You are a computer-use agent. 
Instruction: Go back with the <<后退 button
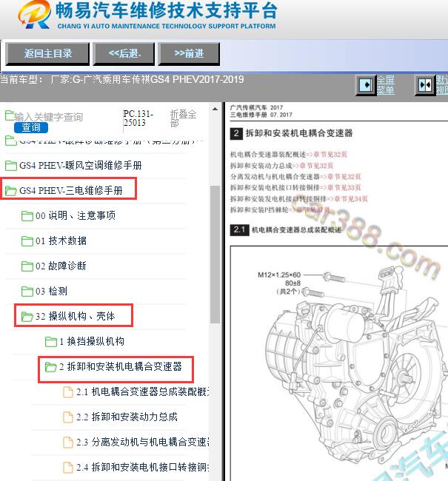point(124,54)
